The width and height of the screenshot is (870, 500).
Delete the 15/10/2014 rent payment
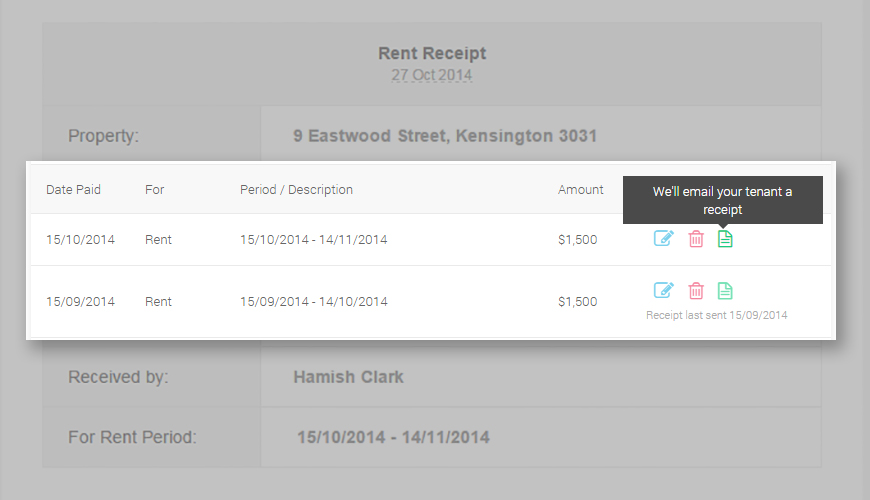[x=696, y=239]
